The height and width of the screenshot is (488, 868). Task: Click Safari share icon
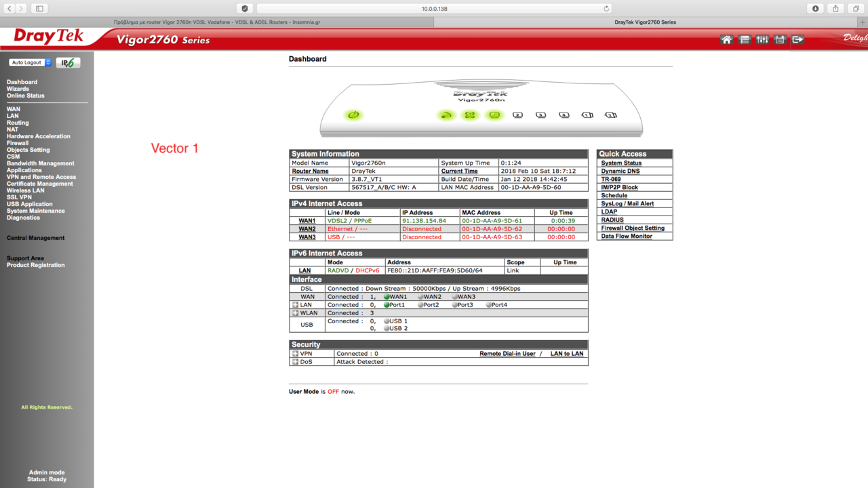(835, 8)
